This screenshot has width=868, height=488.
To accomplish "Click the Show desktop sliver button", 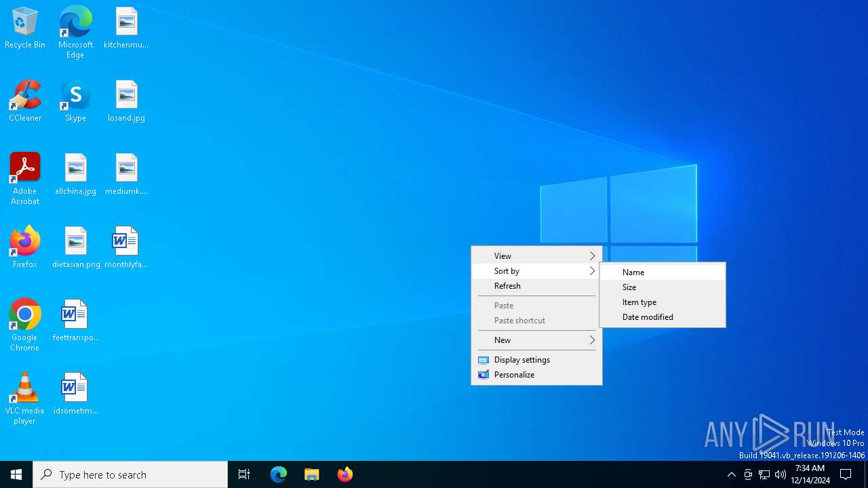I will pos(866,474).
